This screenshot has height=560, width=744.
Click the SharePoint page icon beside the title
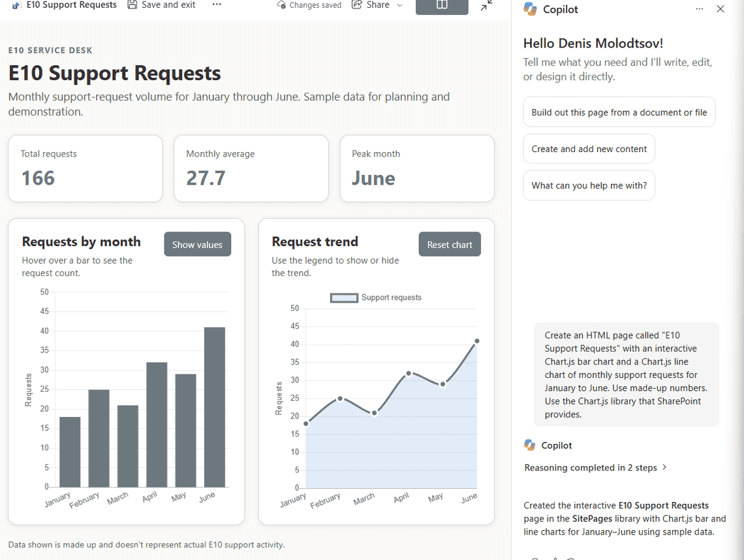click(16, 5)
